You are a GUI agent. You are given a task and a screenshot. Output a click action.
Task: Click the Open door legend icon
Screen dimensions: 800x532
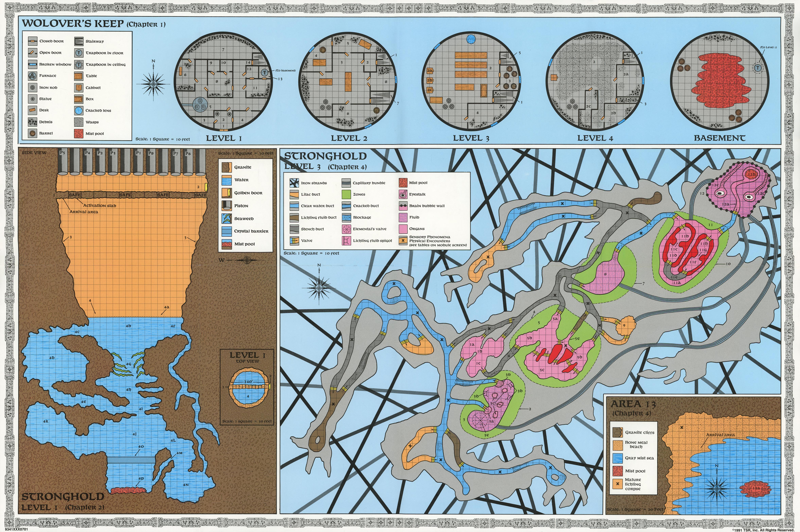33,53
